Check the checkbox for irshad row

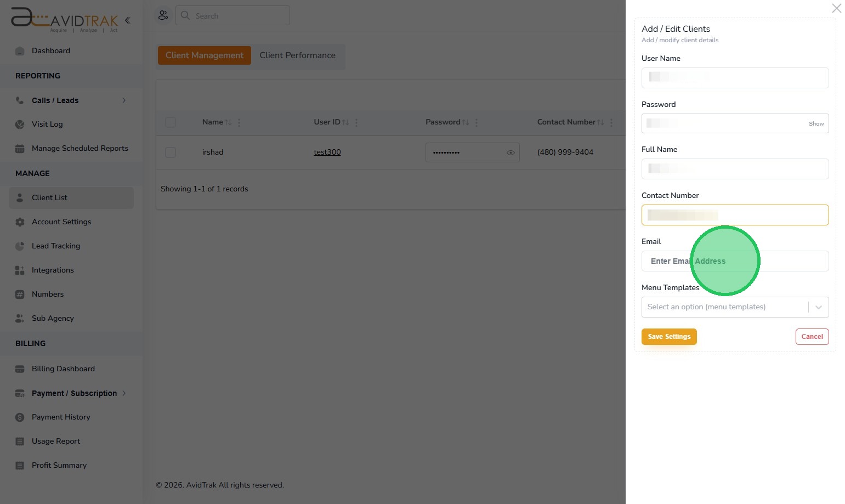point(171,152)
